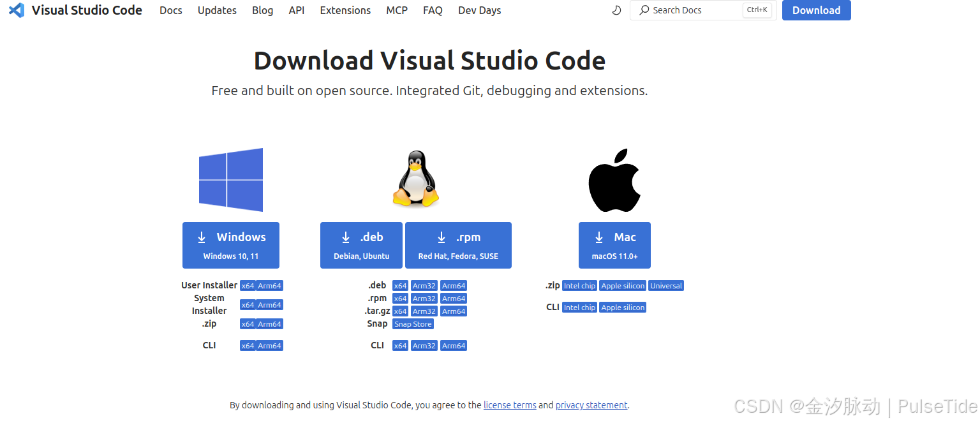Viewport: 980px width, 423px height.
Task: Download the Windows 10, 11 installer
Action: click(231, 246)
